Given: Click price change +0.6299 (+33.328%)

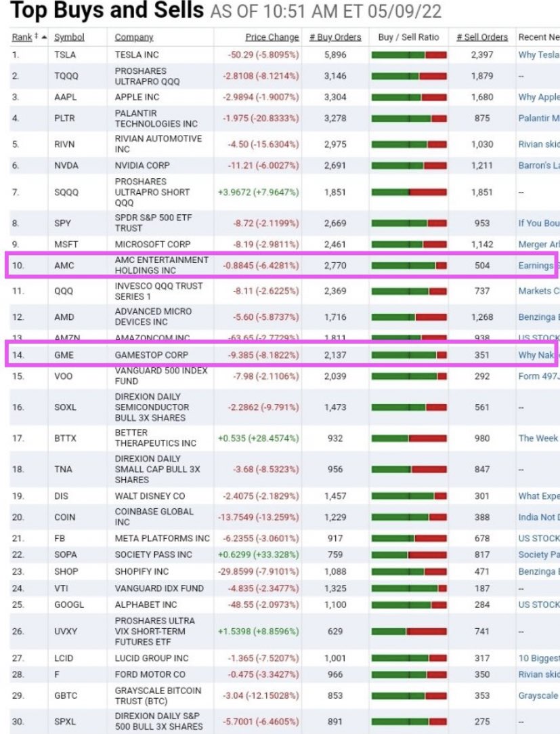Looking at the screenshot, I should pyautogui.click(x=258, y=554).
